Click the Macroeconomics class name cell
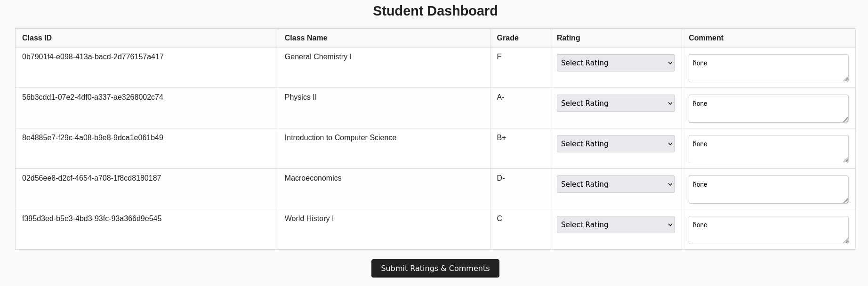The image size is (868, 286). tap(313, 178)
